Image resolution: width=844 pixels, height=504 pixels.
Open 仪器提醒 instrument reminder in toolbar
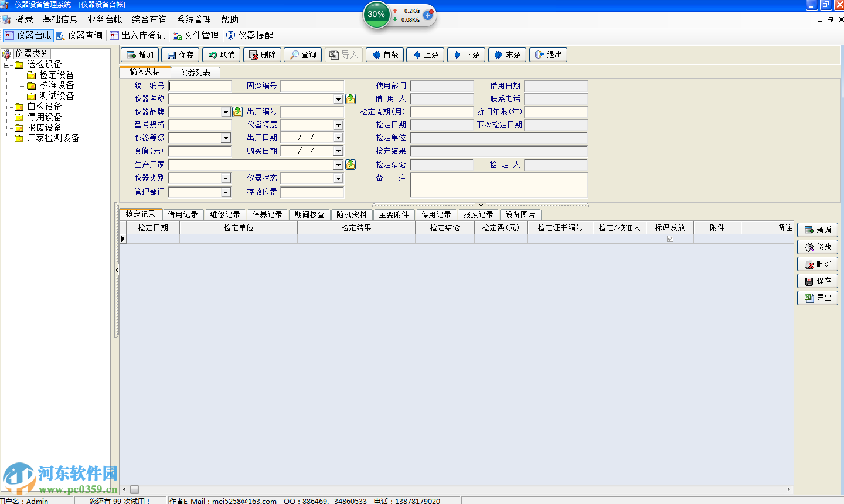250,35
